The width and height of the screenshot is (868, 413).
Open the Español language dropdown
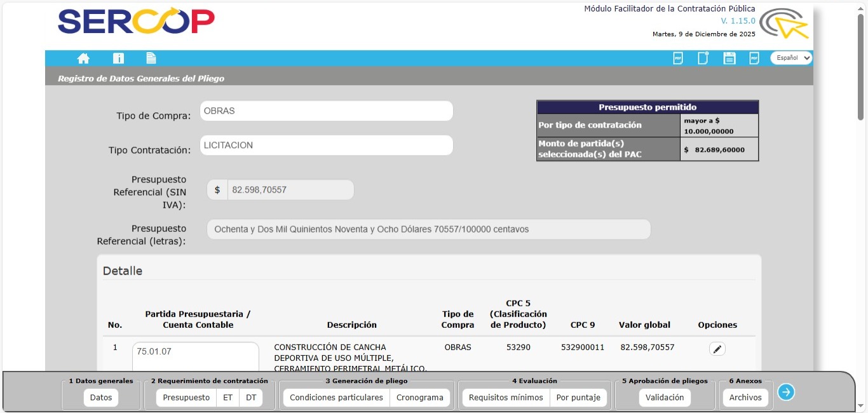(791, 58)
